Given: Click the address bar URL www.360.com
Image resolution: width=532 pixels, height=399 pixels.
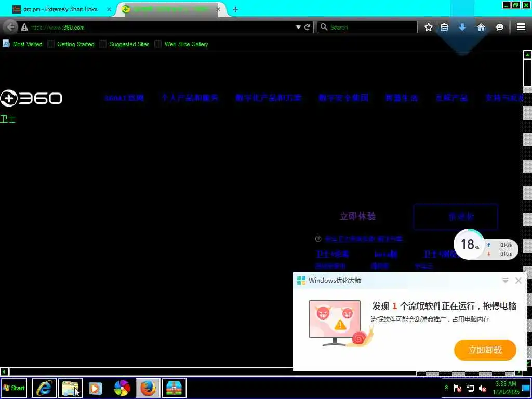Looking at the screenshot, I should [57, 28].
